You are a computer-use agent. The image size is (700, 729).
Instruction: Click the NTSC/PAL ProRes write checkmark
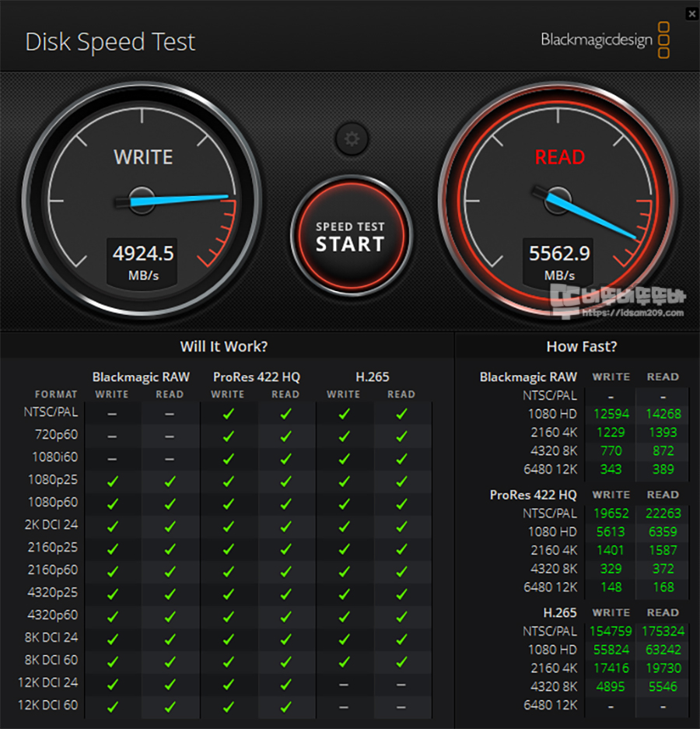point(228,413)
